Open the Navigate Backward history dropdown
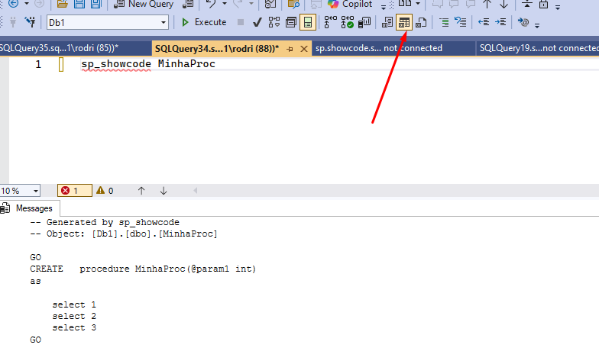The width and height of the screenshot is (599, 364). (x=27, y=4)
